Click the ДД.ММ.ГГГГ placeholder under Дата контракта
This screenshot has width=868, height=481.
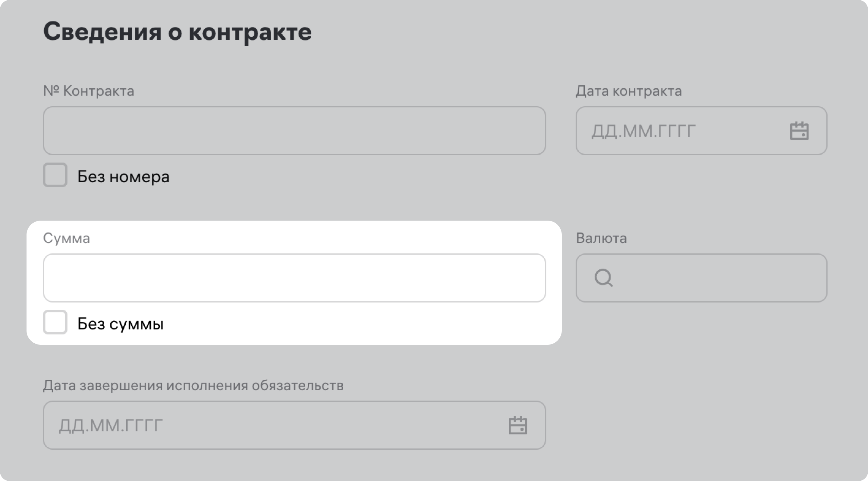point(643,131)
